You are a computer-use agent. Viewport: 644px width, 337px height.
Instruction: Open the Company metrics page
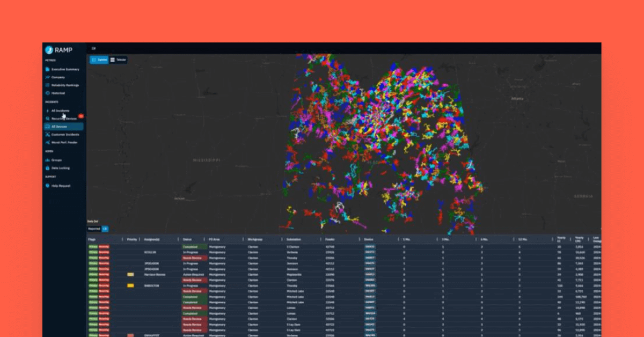click(58, 77)
